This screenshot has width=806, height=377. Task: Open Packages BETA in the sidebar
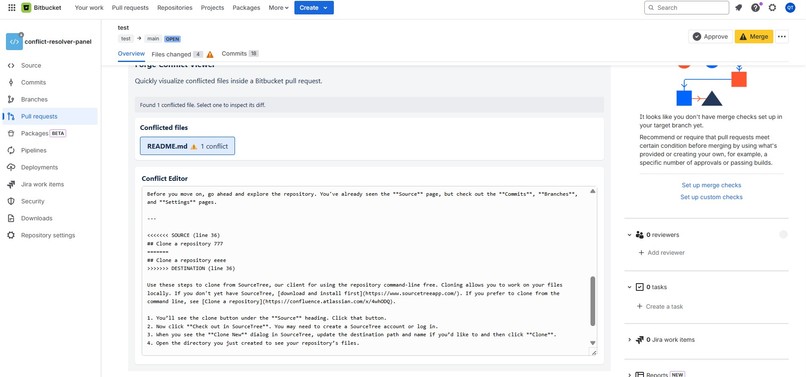(x=49, y=133)
